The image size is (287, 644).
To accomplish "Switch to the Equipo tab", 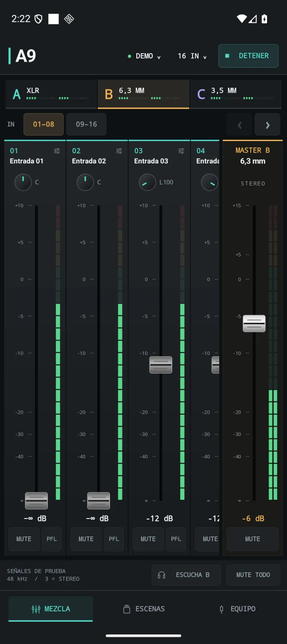I will 238,609.
